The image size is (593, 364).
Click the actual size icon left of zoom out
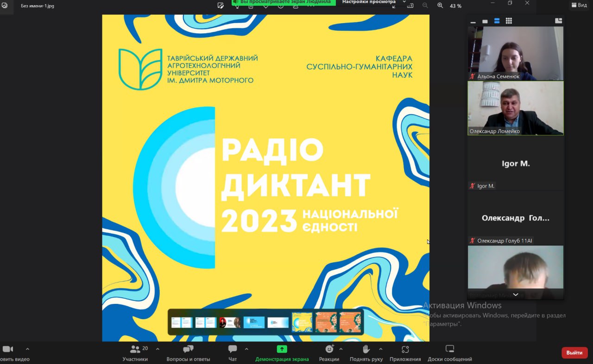click(x=410, y=6)
